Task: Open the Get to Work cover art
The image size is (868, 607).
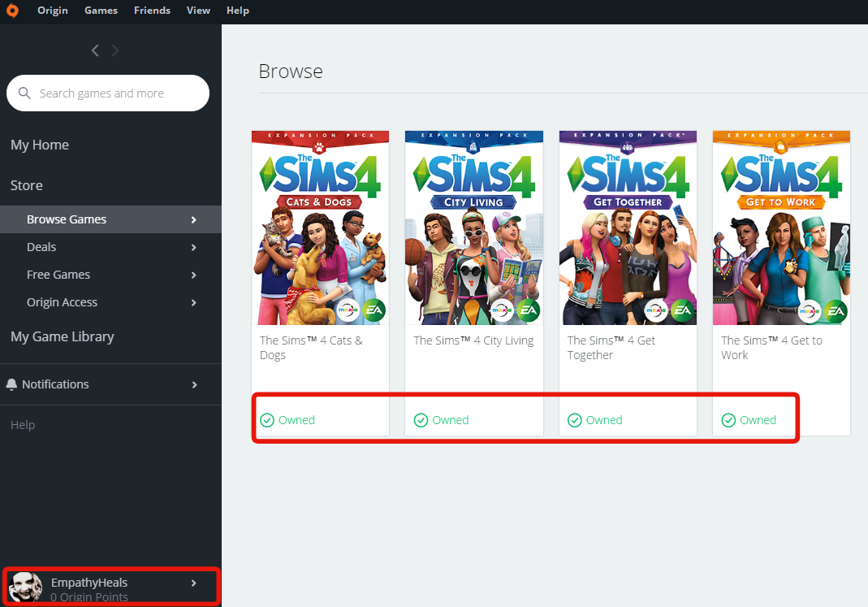Action: [x=782, y=228]
